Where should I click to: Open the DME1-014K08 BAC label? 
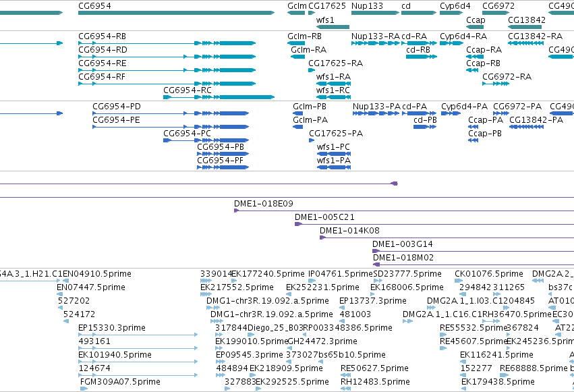tap(349, 231)
